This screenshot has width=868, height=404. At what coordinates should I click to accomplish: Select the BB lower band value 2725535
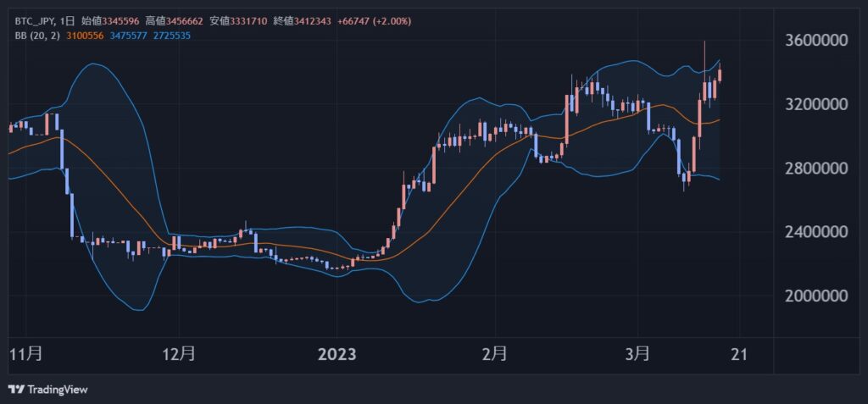pos(172,35)
